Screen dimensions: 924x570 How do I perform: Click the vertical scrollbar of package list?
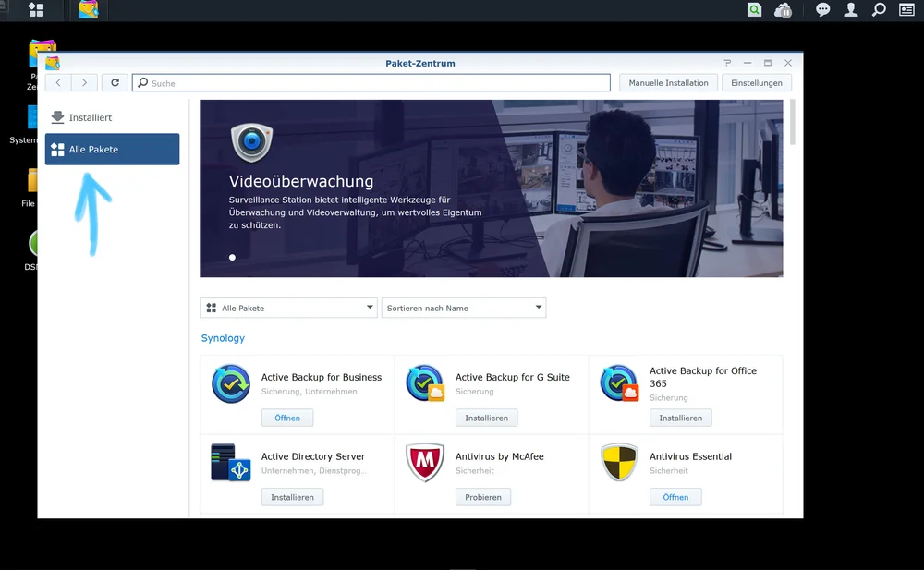(793, 122)
